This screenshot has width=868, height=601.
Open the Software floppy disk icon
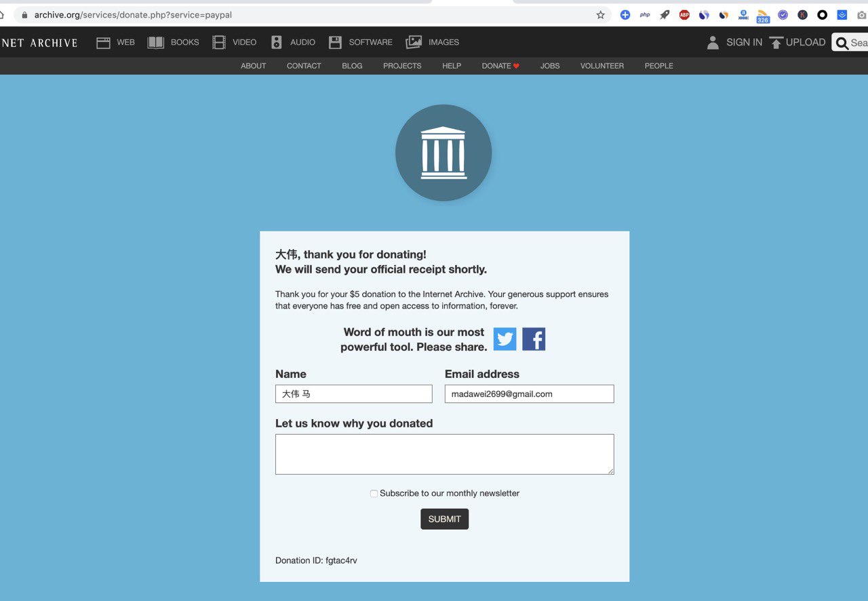[335, 43]
